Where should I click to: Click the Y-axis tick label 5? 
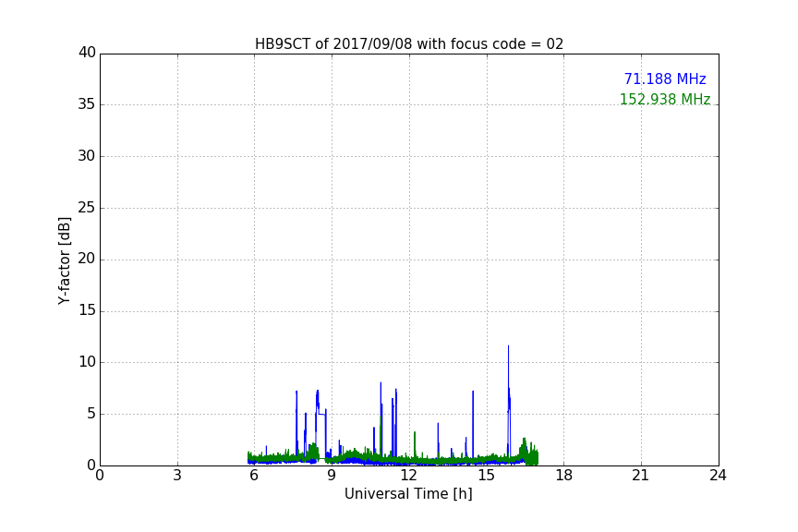(91, 414)
